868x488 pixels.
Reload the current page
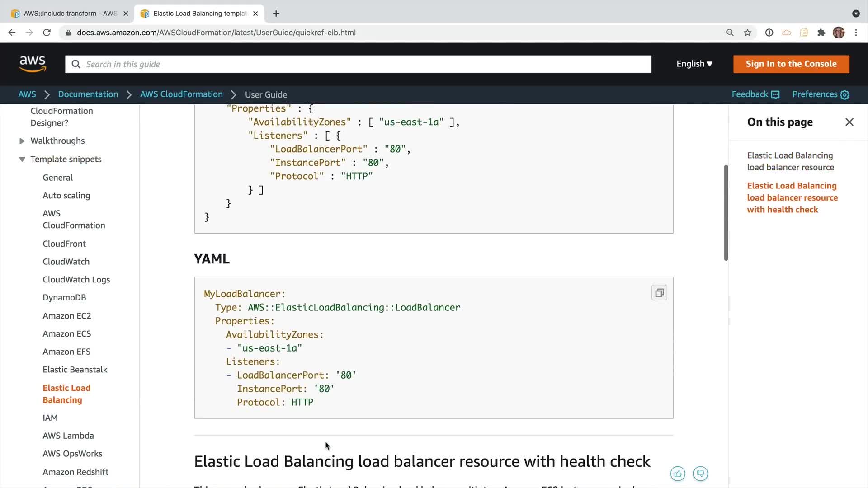click(47, 33)
